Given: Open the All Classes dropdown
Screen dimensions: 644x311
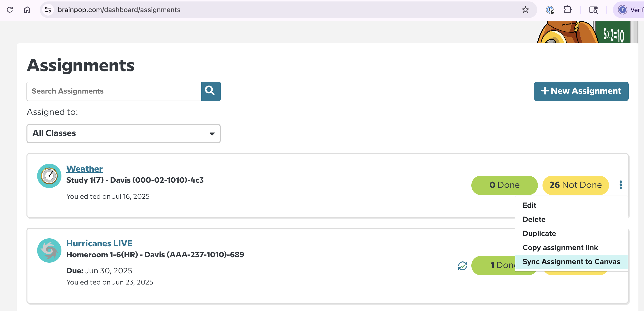Looking at the screenshot, I should pos(123,134).
